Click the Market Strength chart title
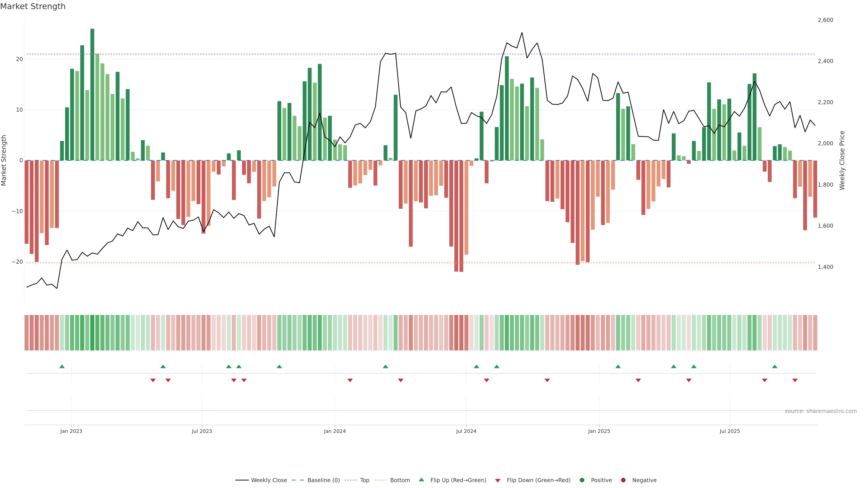 [x=33, y=6]
